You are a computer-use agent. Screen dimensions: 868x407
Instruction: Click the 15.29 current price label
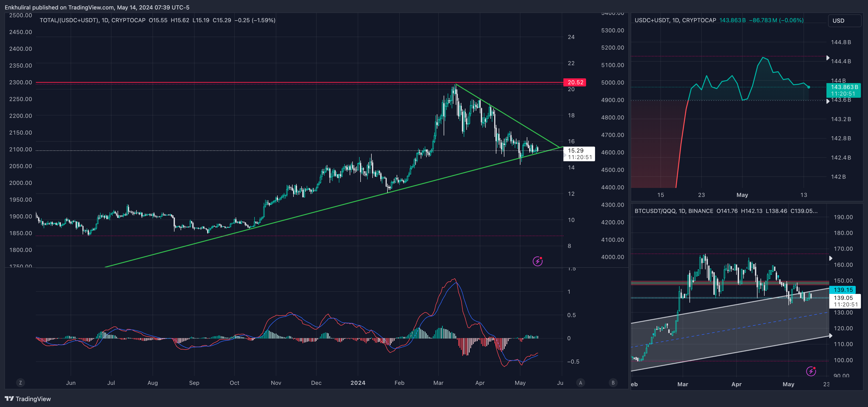[579, 154]
